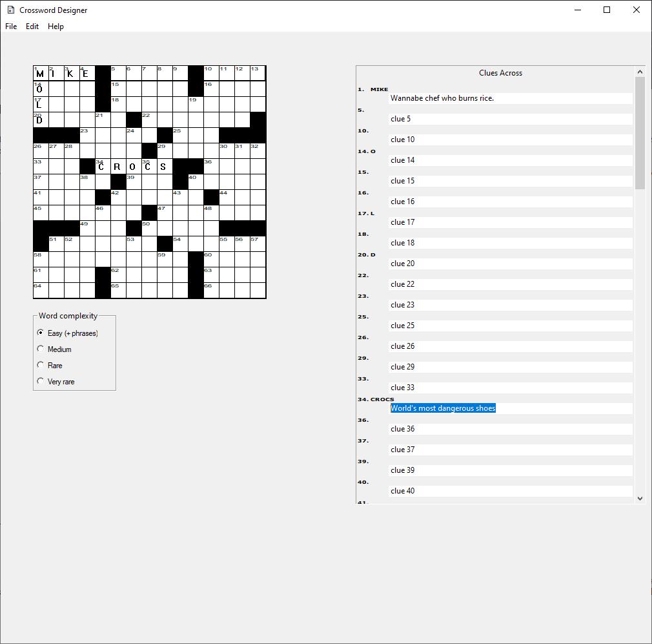The image size is (652, 644).
Task: Click the 'clue 36' input field
Action: [511, 429]
